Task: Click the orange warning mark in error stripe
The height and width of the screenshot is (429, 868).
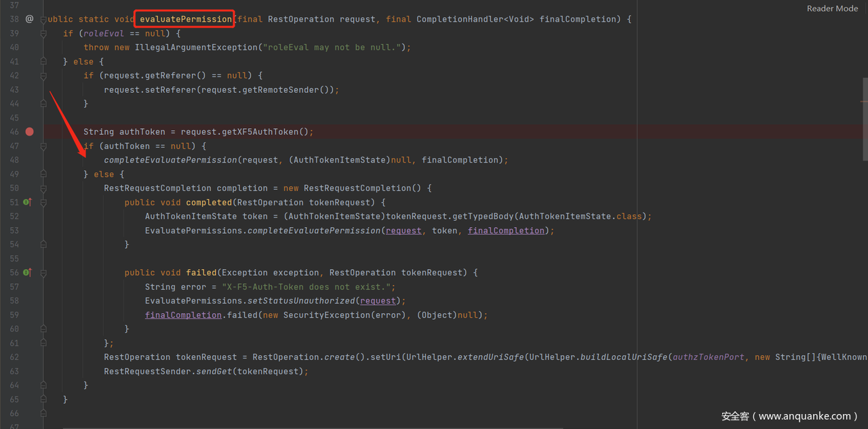Action: click(x=864, y=101)
